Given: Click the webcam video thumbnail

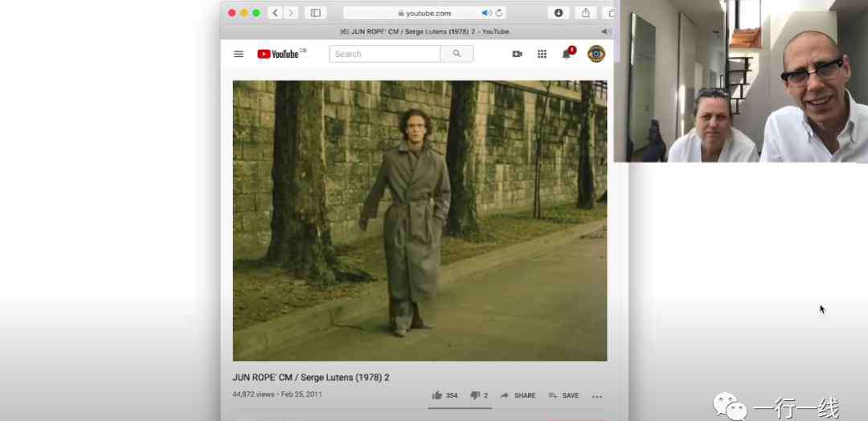Looking at the screenshot, I should (x=741, y=81).
